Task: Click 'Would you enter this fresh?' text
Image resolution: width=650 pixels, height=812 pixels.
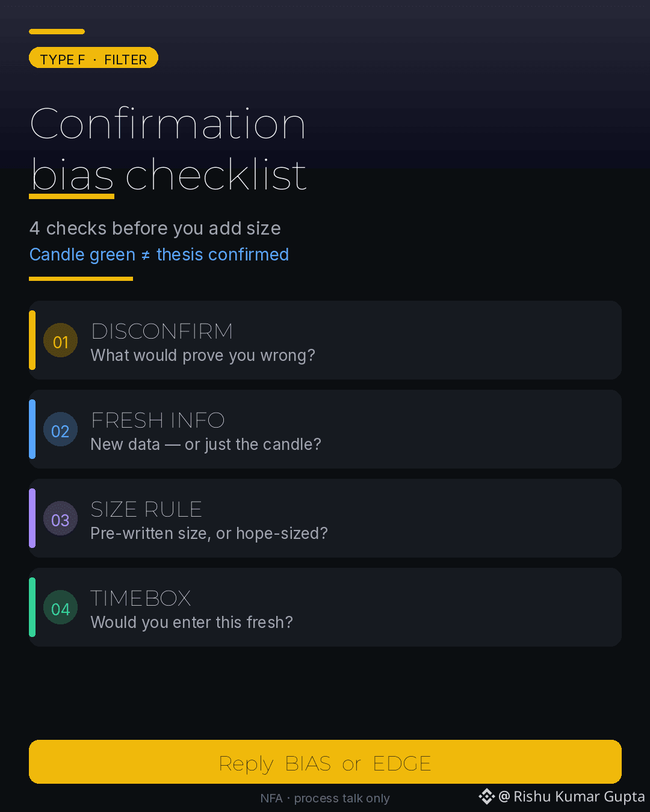Action: point(192,623)
